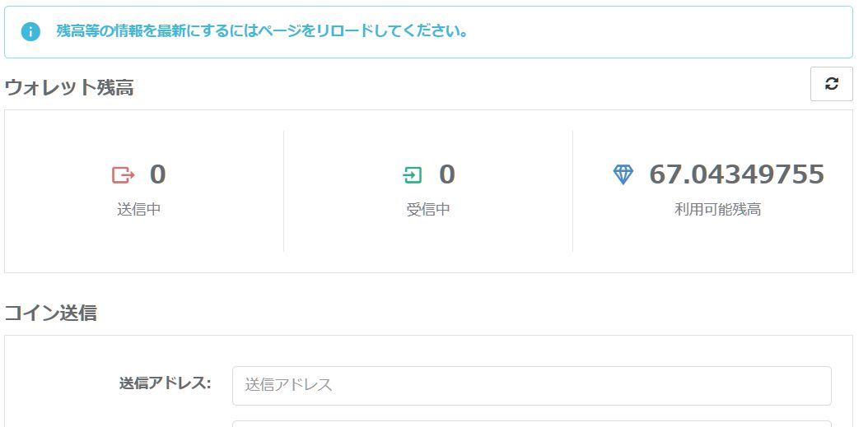Click the red sending arrow icon
This screenshot has height=427, width=868.
click(x=124, y=175)
